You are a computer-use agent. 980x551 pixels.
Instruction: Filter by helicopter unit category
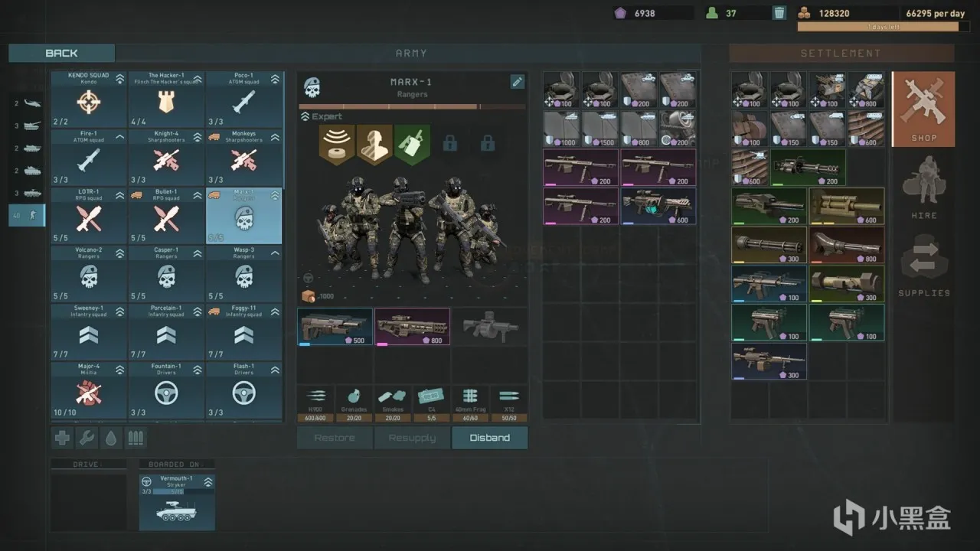(x=28, y=103)
